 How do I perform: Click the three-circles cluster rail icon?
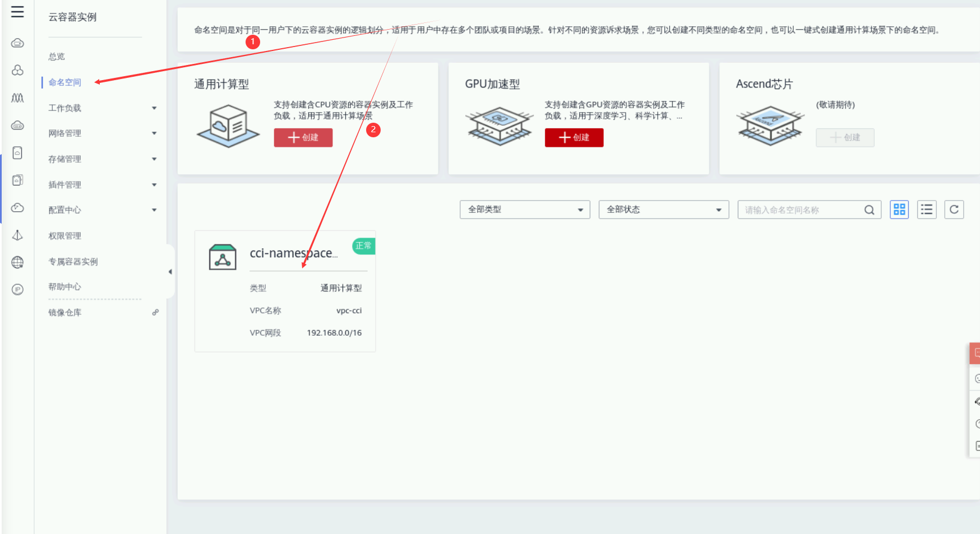[x=17, y=70]
